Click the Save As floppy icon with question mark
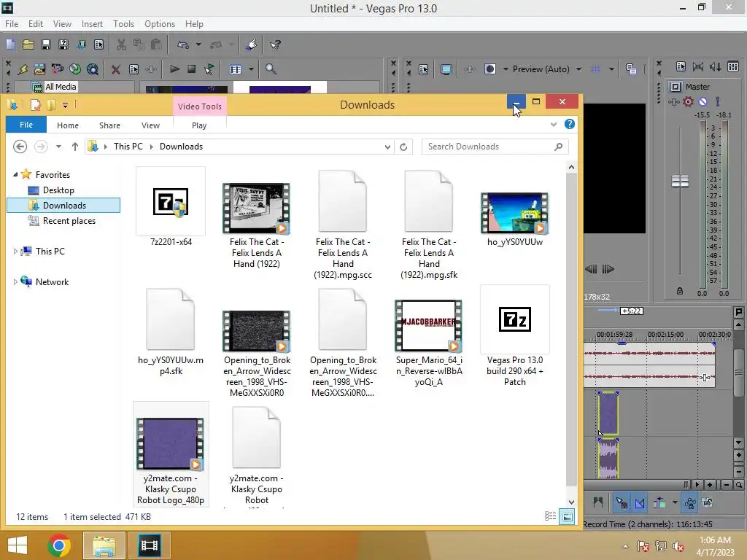The height and width of the screenshot is (560, 747). tap(63, 44)
